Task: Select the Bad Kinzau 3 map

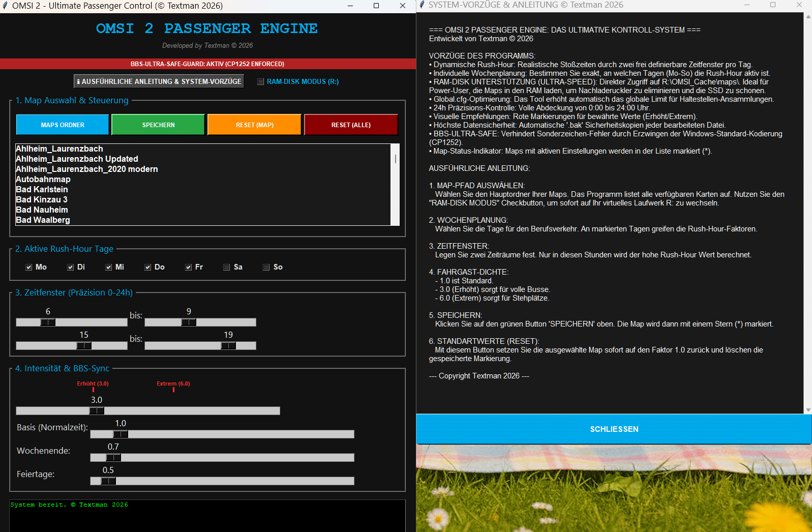Action: click(x=42, y=199)
